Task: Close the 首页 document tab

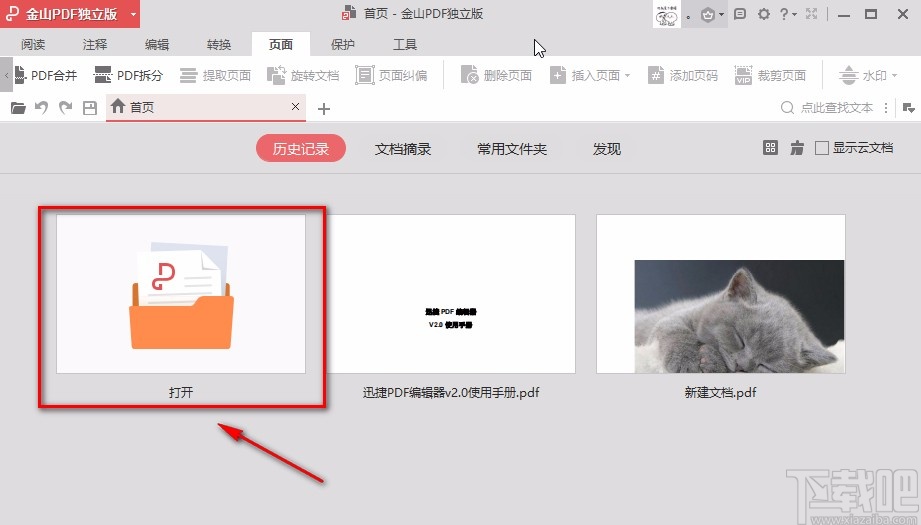Action: tap(295, 106)
